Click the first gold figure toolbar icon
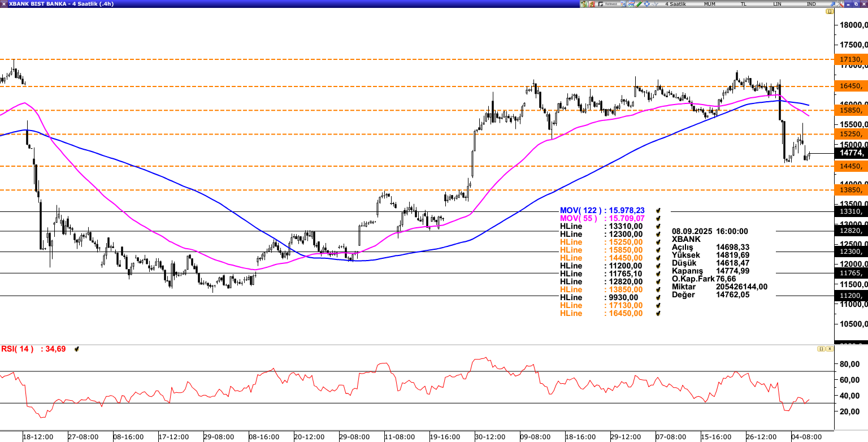This screenshot has width=868, height=442. pyautogui.click(x=584, y=4)
